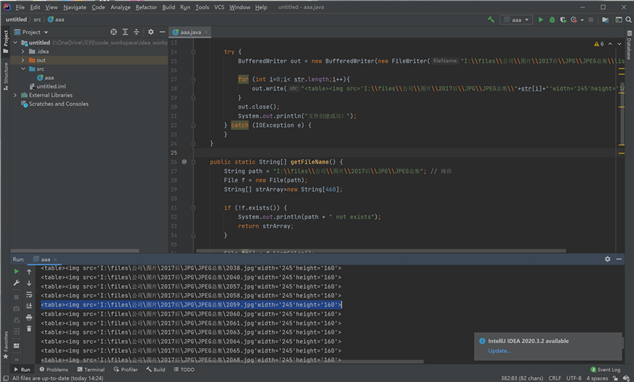Close the aaa tab in Run panel
634x382 pixels.
55,260
